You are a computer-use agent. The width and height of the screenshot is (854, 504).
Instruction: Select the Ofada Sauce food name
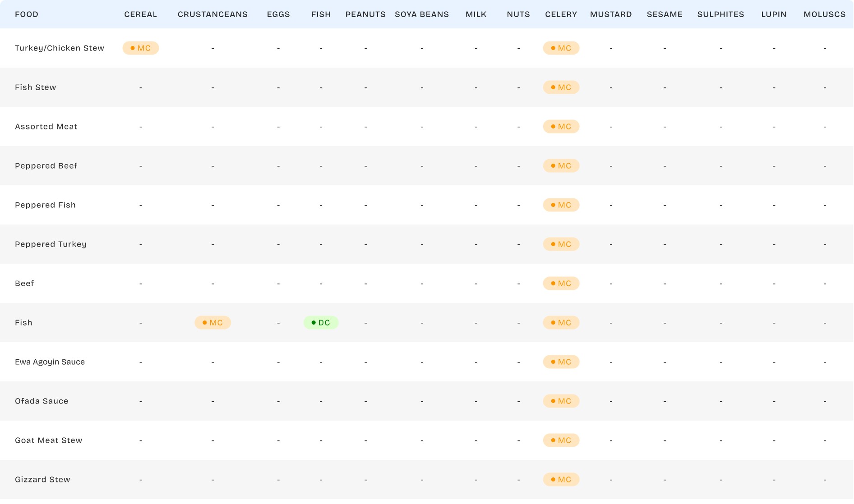tap(42, 401)
